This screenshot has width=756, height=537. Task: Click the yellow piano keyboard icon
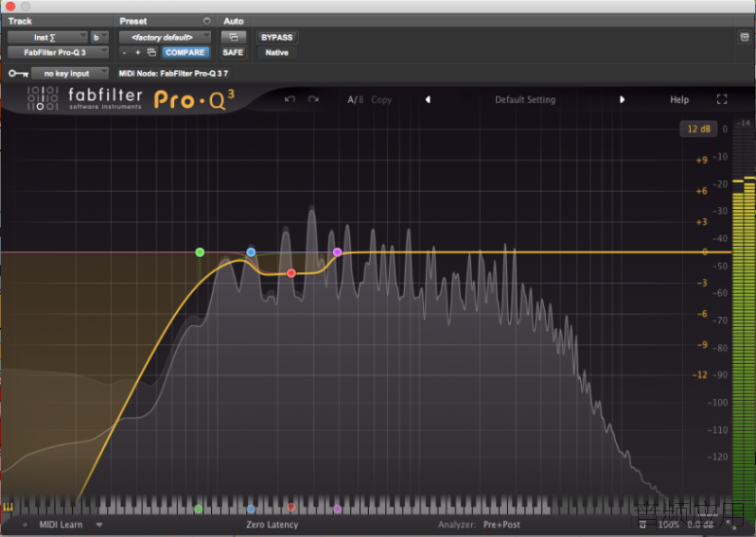tap(8, 507)
